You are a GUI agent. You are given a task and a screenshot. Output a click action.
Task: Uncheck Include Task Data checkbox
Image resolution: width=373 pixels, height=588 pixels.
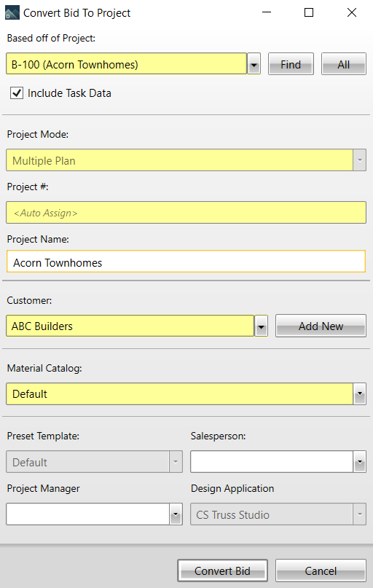pyautogui.click(x=17, y=93)
